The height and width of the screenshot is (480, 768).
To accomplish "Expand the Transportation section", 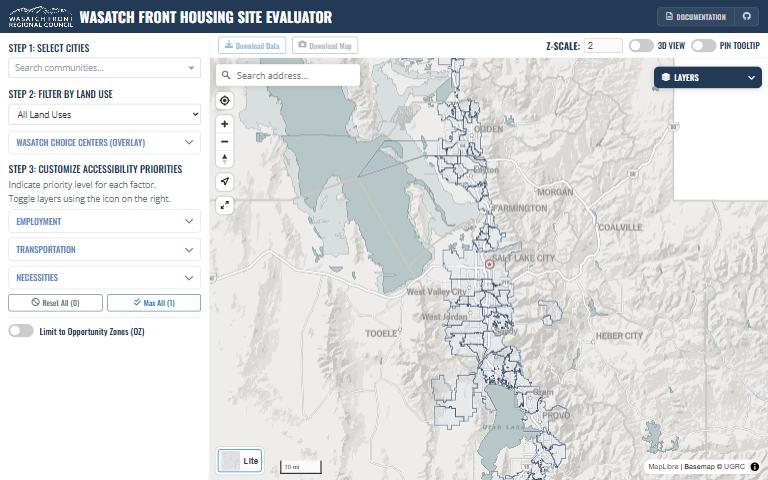I will [104, 249].
